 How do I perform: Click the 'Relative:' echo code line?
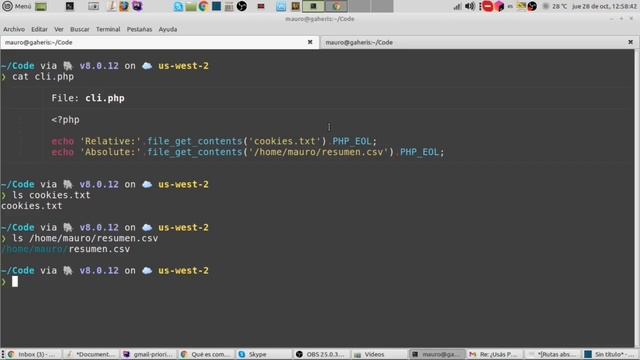coord(214,141)
